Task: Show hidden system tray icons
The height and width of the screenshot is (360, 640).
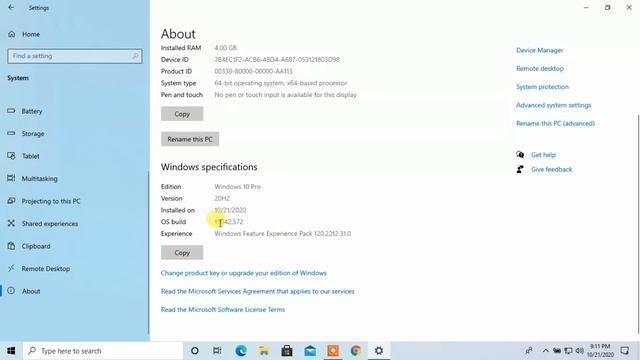Action: 545,351
